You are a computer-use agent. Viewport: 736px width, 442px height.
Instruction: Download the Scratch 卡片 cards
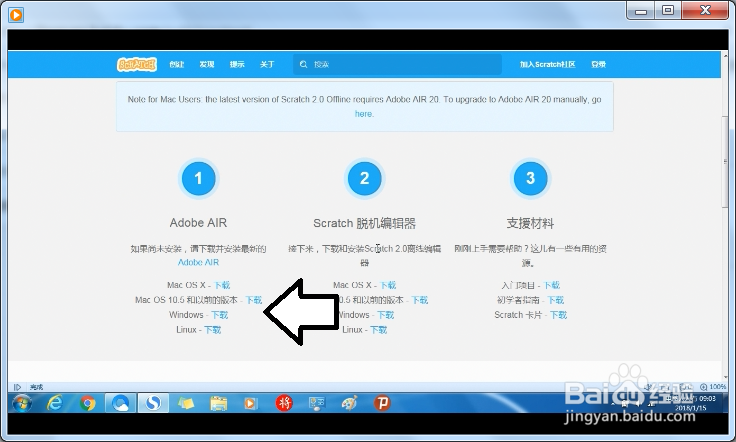coord(559,315)
